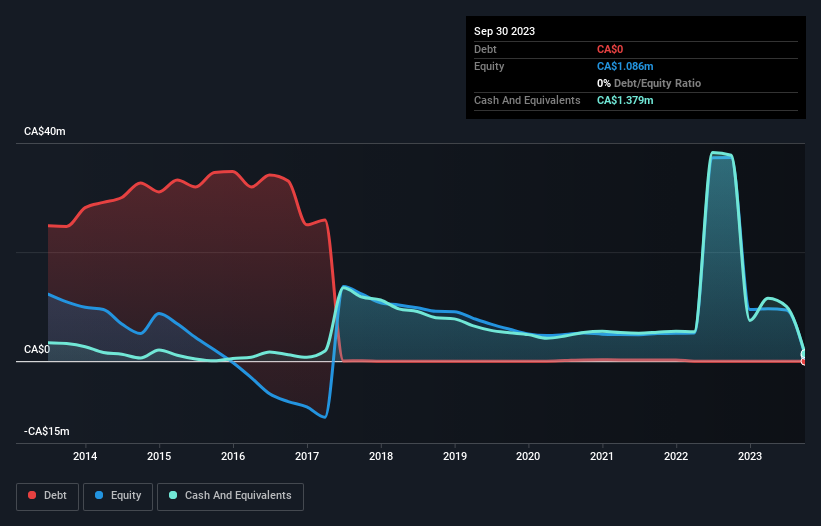
Task: Click the 2015 x-axis label
Action: tap(159, 456)
